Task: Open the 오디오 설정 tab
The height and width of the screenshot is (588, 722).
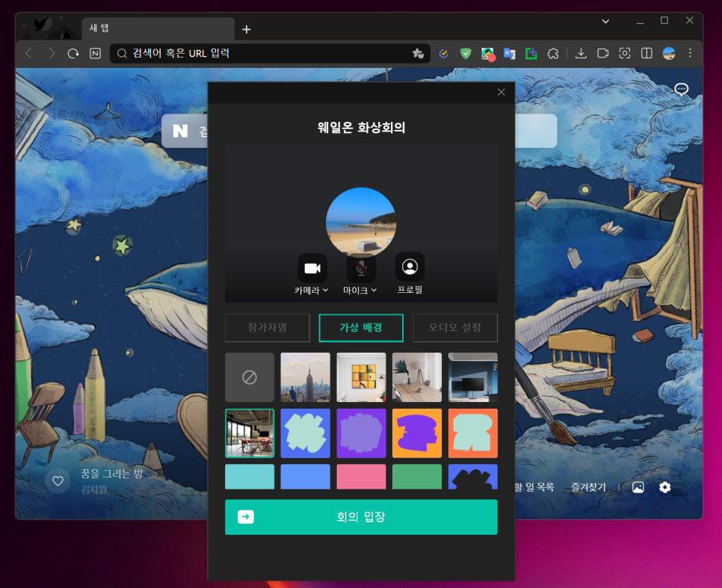Action: (x=455, y=328)
